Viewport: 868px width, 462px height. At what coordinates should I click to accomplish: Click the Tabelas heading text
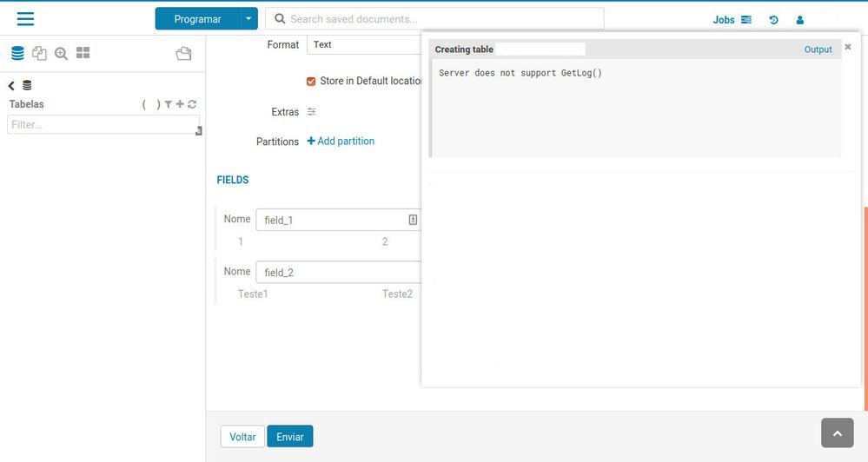pos(27,104)
